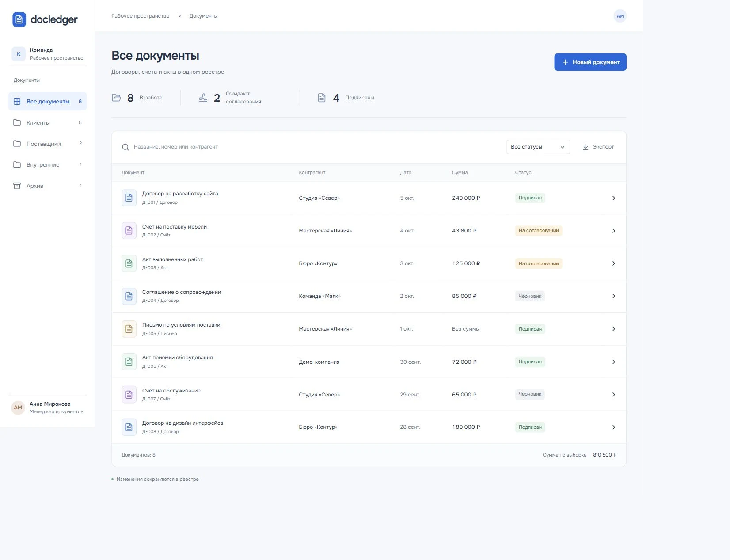
Task: Click the folder icon beside "В работе"
Action: tap(116, 98)
